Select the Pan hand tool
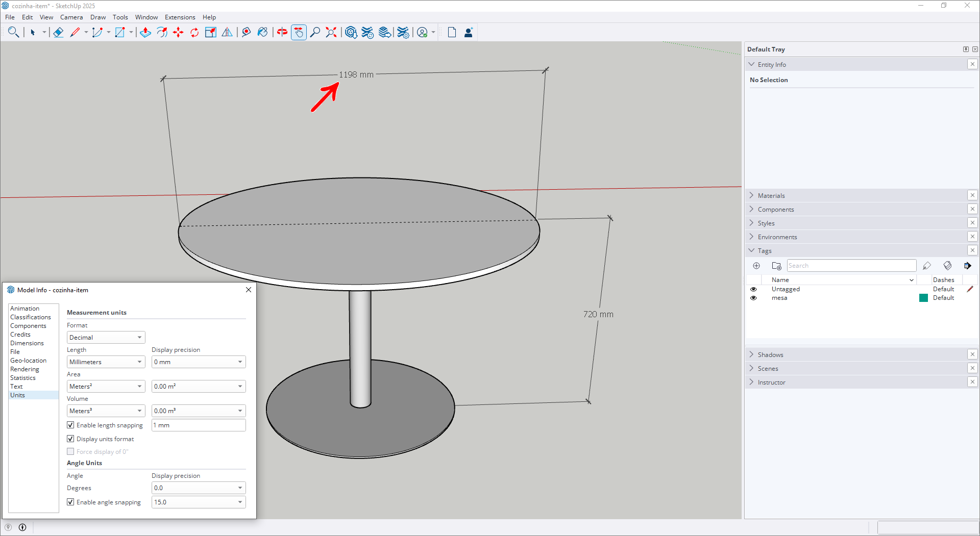Screen dimensions: 980x536 (x=299, y=32)
